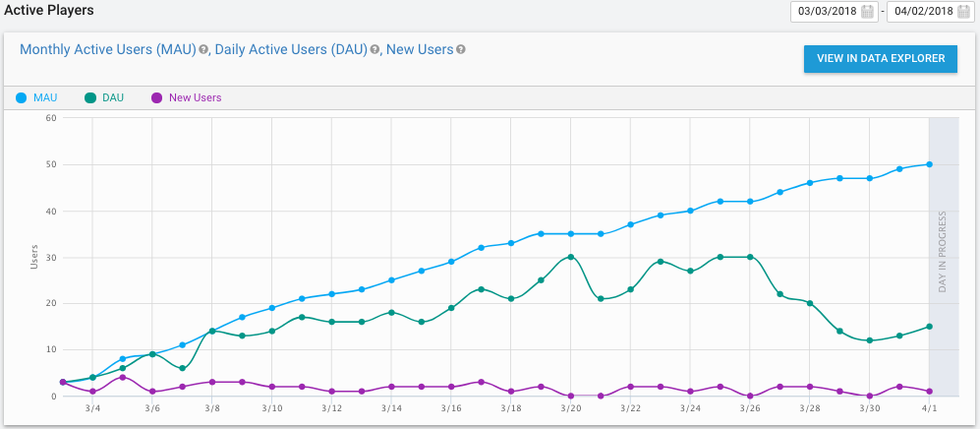Screen dimensions: 980x429
Task: Click the 04/02/2018 end date field
Action: coord(921,12)
